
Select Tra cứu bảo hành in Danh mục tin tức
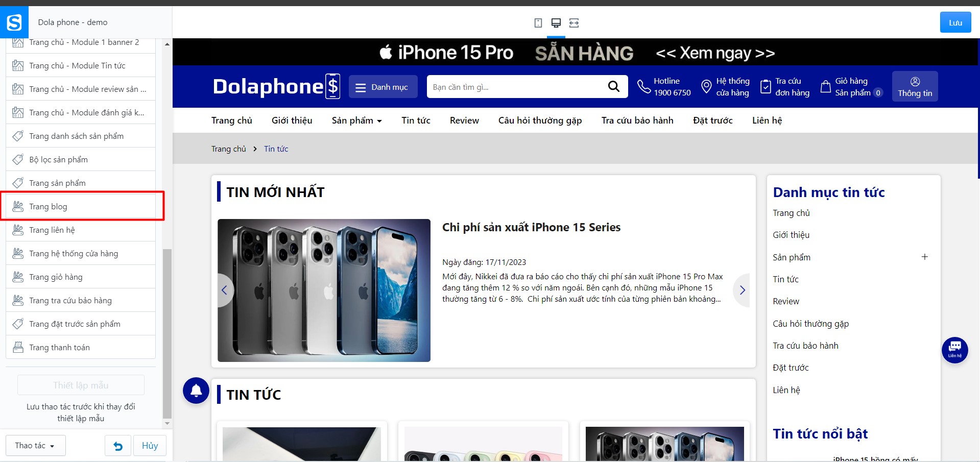point(805,346)
